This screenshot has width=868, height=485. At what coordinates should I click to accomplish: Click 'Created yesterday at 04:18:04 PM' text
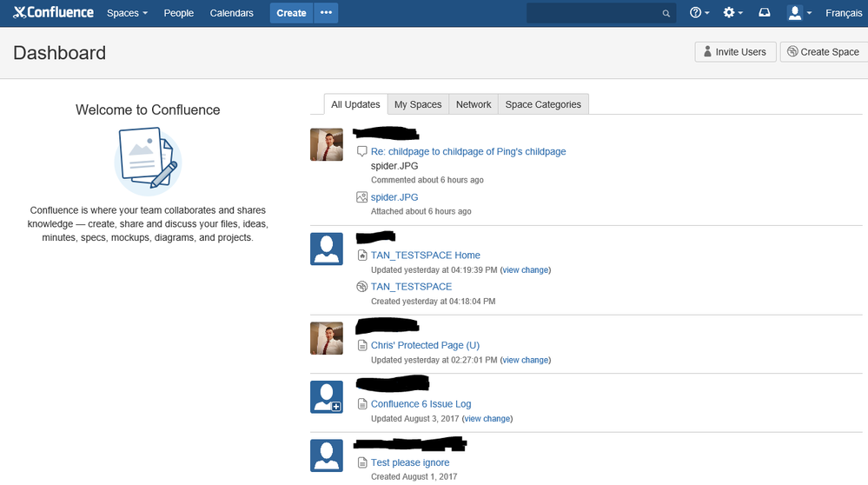433,302
